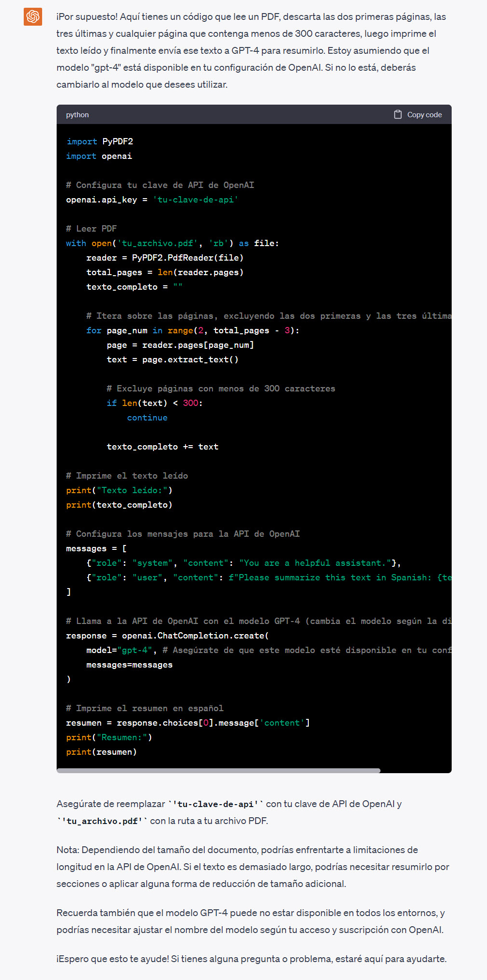
Task: Click the "messages = [" code line
Action: click(96, 548)
